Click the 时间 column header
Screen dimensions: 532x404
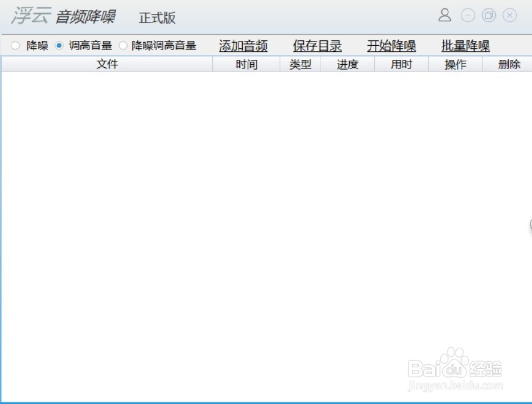point(246,64)
